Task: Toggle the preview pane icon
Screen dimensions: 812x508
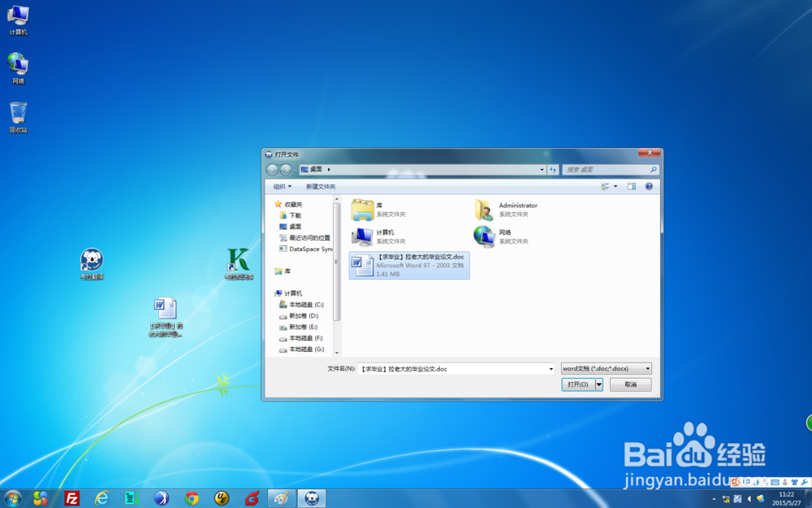Action: [631, 187]
